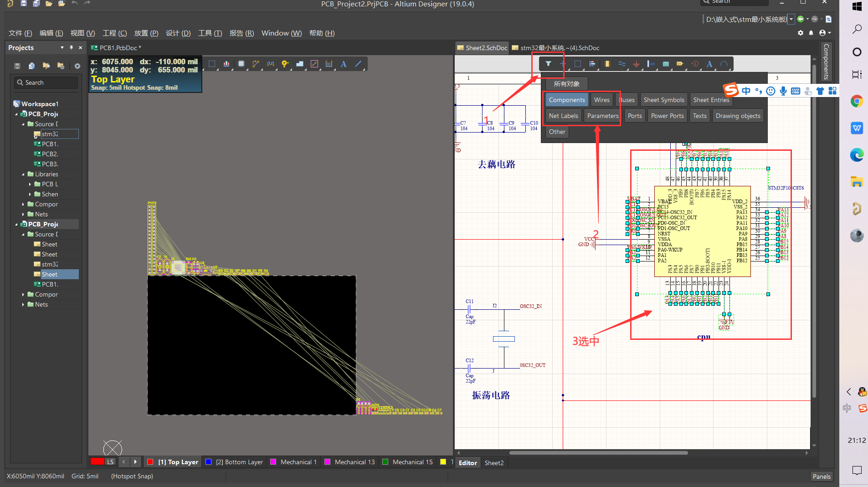
Task: Toggle the Drawing objects selection filter
Action: pos(738,116)
